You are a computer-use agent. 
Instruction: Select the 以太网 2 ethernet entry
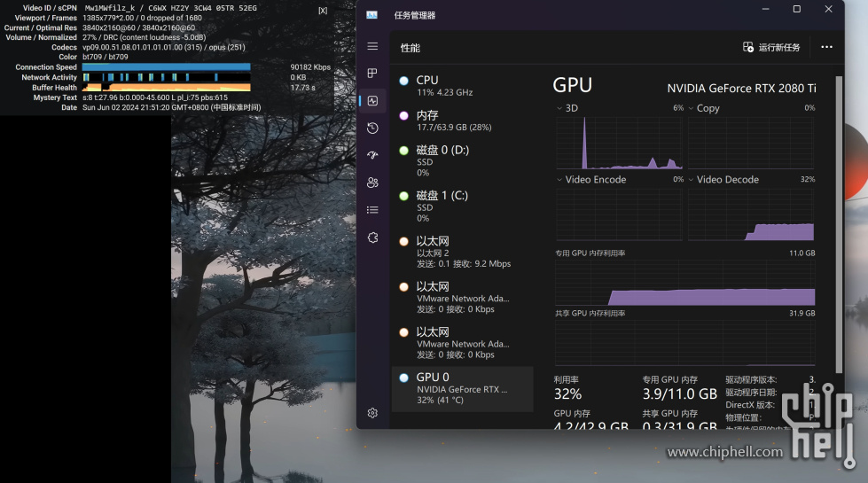(462, 252)
